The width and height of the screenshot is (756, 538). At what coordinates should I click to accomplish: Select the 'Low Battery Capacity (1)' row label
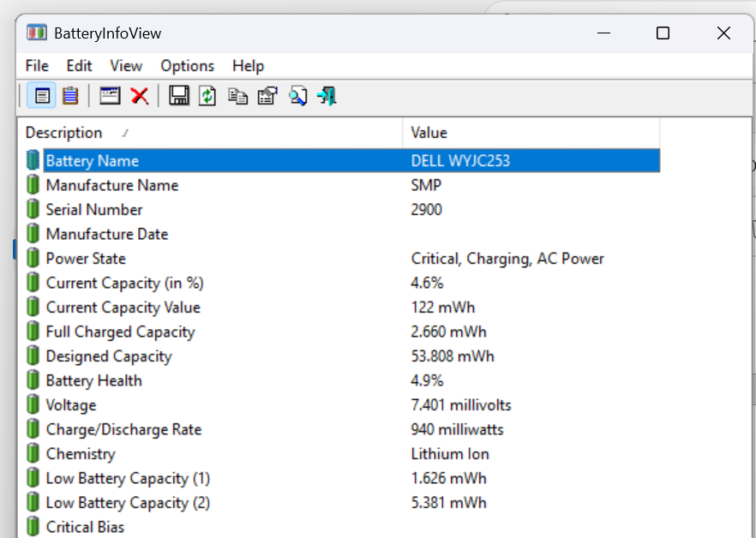tap(128, 478)
